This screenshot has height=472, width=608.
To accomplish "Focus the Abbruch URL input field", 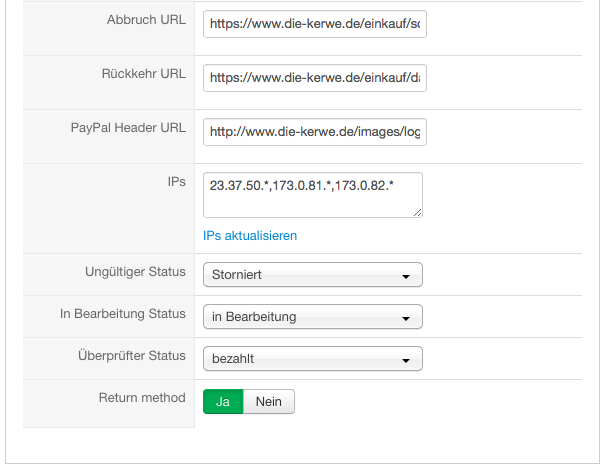I will [314, 24].
